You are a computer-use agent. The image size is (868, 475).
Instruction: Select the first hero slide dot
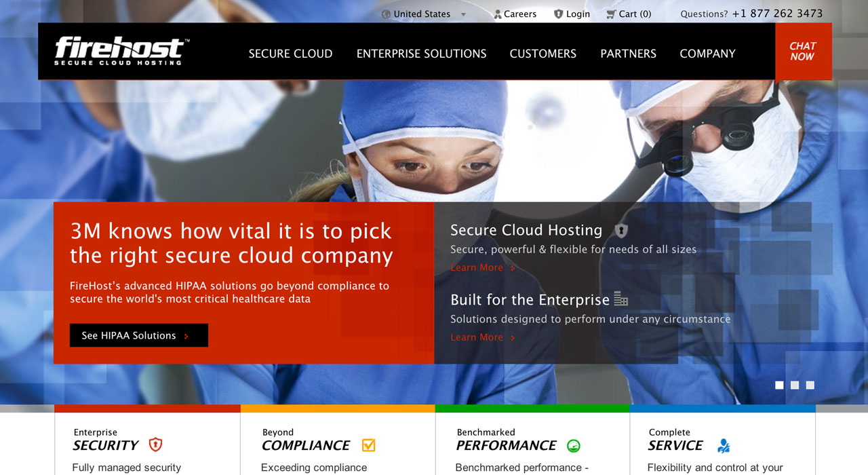click(779, 385)
